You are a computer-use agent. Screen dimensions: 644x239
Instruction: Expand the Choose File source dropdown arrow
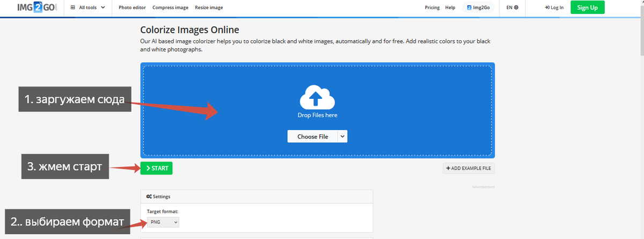[x=342, y=136]
